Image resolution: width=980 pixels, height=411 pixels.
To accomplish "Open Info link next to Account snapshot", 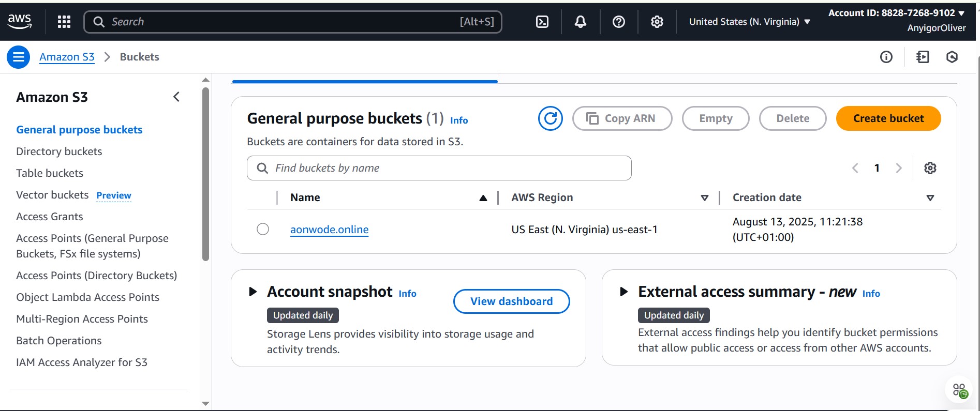I will 407,294.
